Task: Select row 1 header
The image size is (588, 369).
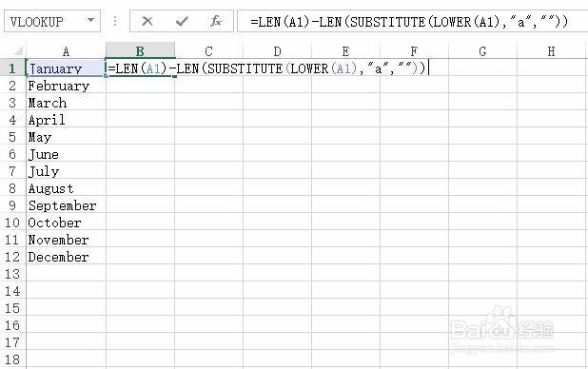Action: tap(12, 68)
